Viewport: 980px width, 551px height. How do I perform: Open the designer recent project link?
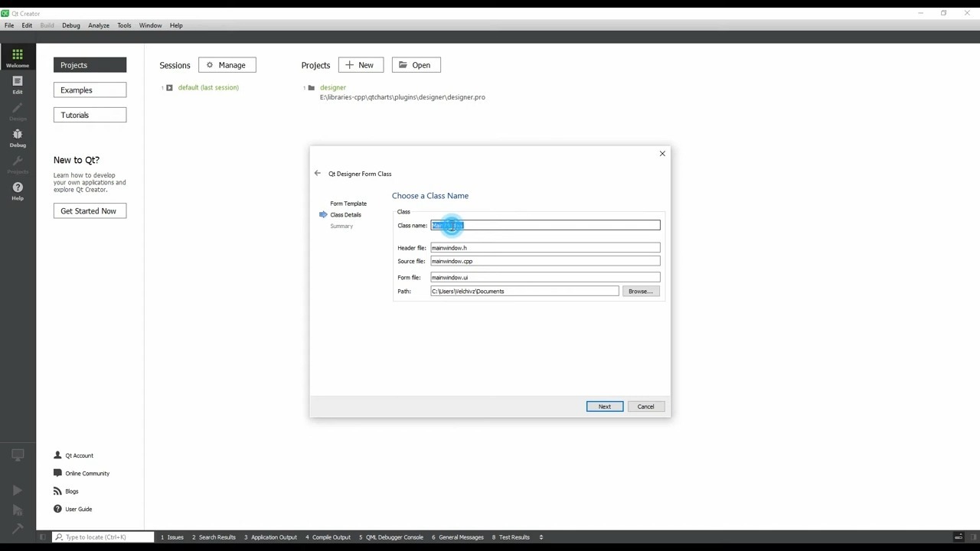[333, 88]
